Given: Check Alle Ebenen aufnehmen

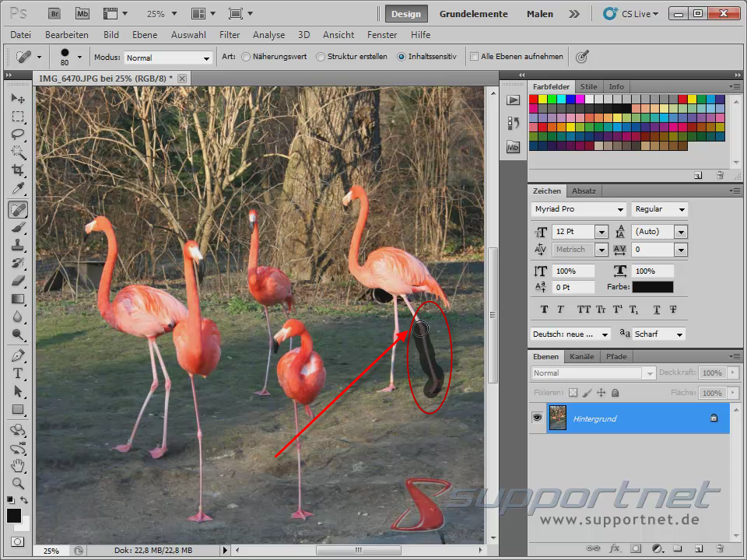Looking at the screenshot, I should tap(473, 56).
